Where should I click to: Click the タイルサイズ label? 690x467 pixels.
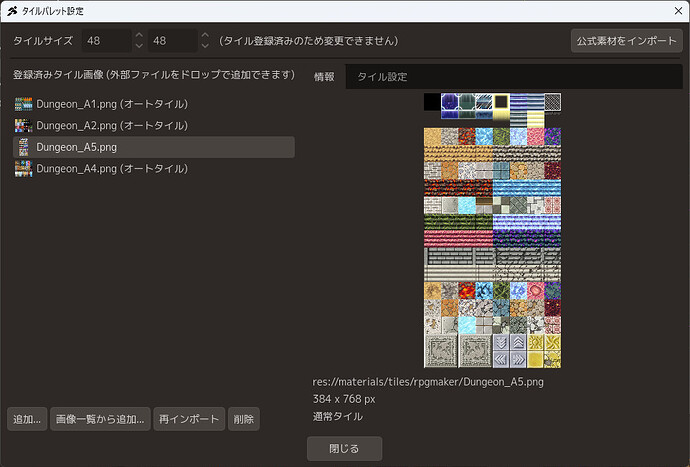(x=43, y=41)
